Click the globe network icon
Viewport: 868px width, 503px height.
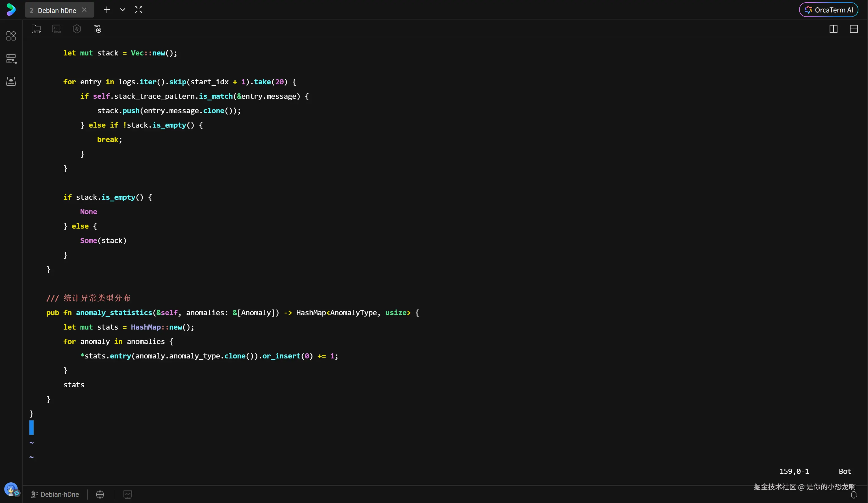100,495
